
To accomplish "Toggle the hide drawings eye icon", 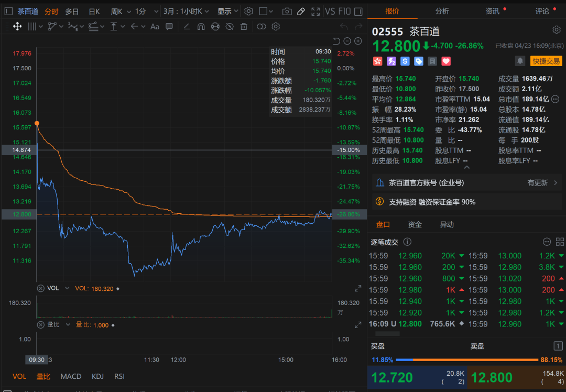I will pyautogui.click(x=229, y=26).
